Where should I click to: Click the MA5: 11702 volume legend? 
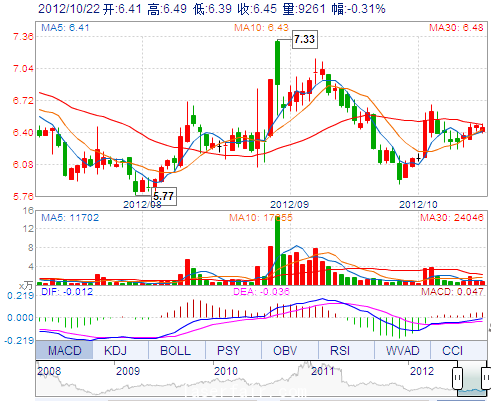[70, 218]
